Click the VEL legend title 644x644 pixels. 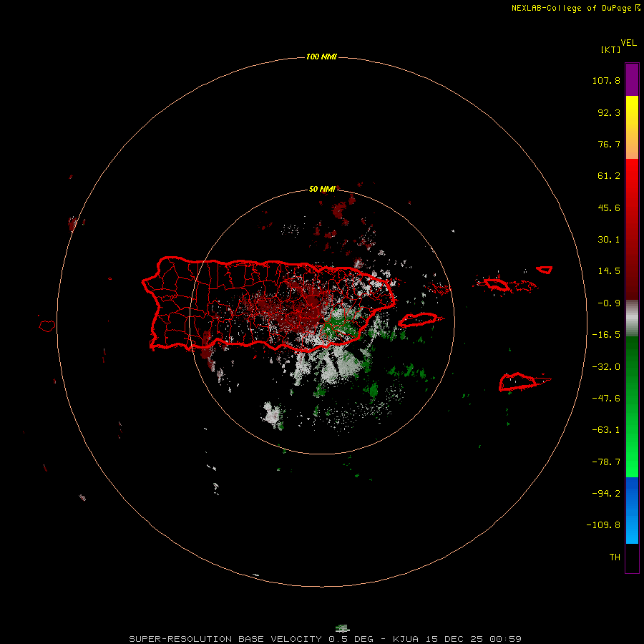point(628,43)
